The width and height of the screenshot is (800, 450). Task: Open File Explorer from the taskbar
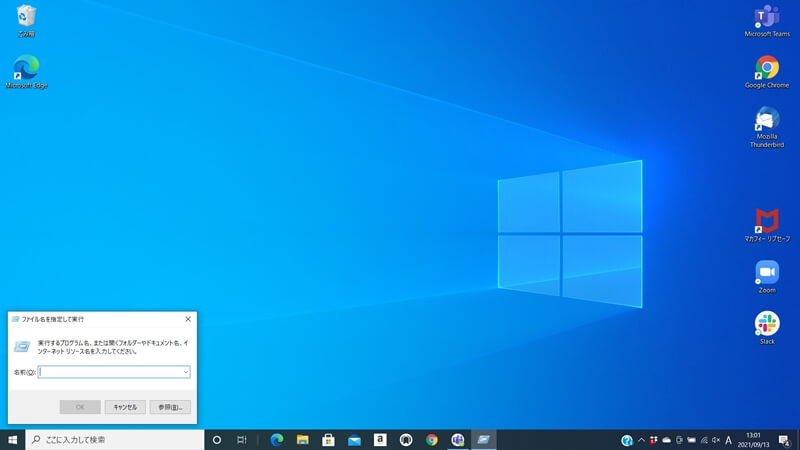(303, 440)
